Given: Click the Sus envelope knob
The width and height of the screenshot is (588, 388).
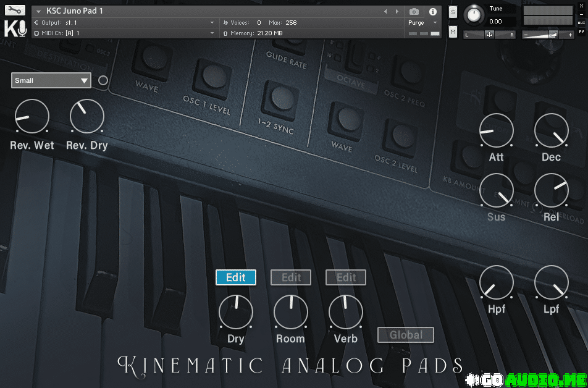Looking at the screenshot, I should 497,191.
